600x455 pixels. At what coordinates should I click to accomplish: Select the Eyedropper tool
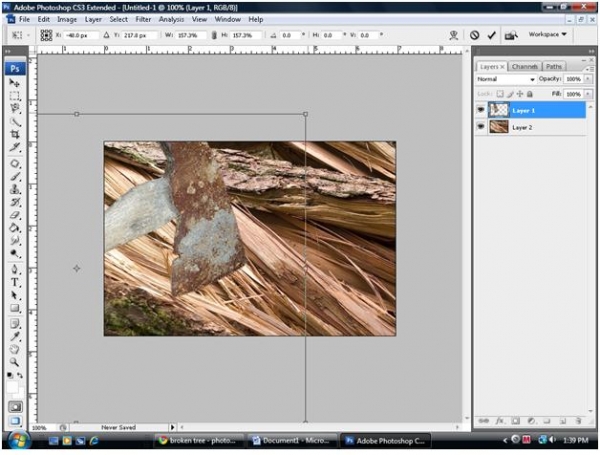(15, 337)
